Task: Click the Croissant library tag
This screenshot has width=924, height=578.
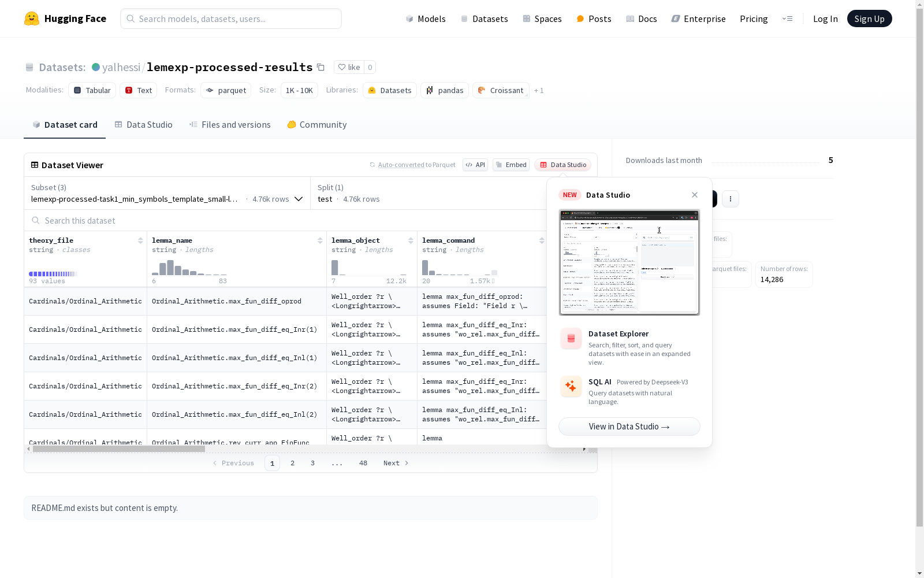Action: (x=501, y=90)
